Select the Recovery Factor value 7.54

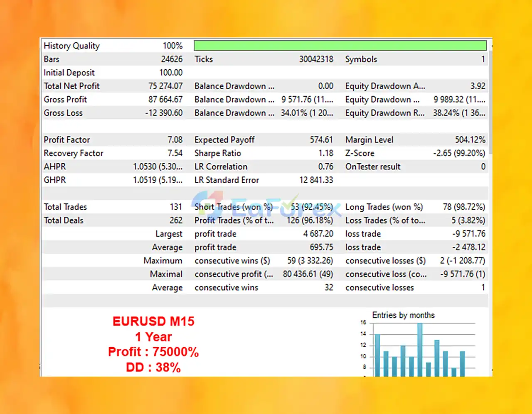pos(175,153)
